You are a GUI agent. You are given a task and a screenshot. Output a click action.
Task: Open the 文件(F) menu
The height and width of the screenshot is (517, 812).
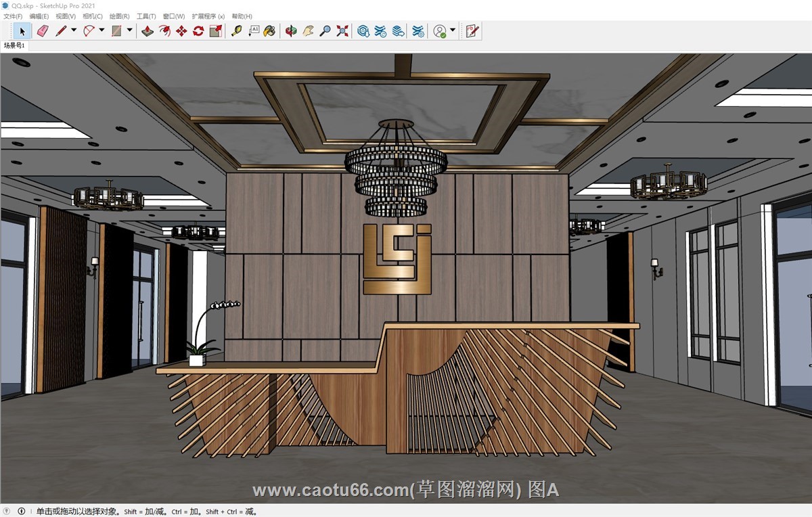[13, 16]
